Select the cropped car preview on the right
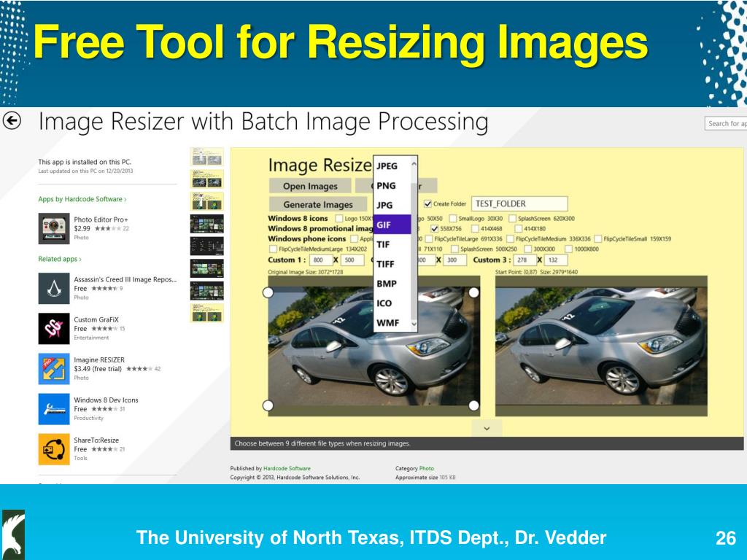The width and height of the screenshot is (747, 560). coord(601,346)
